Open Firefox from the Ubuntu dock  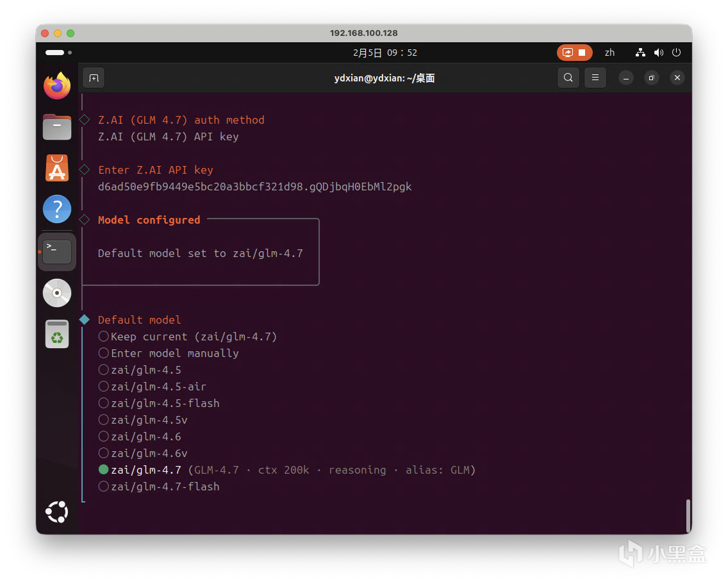57,85
